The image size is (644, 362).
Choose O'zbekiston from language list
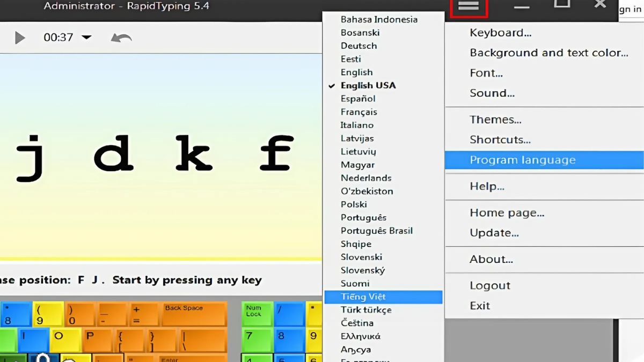pos(367,191)
